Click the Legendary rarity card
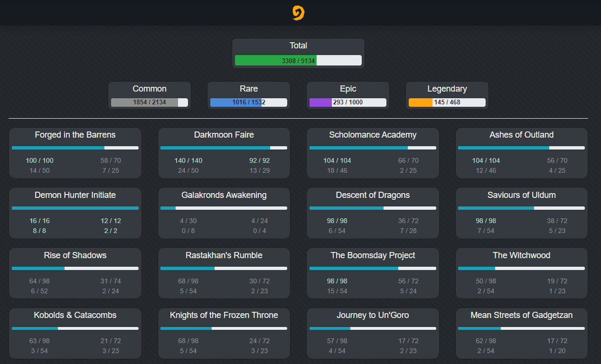Screen dimensions: 601x364 447,95
